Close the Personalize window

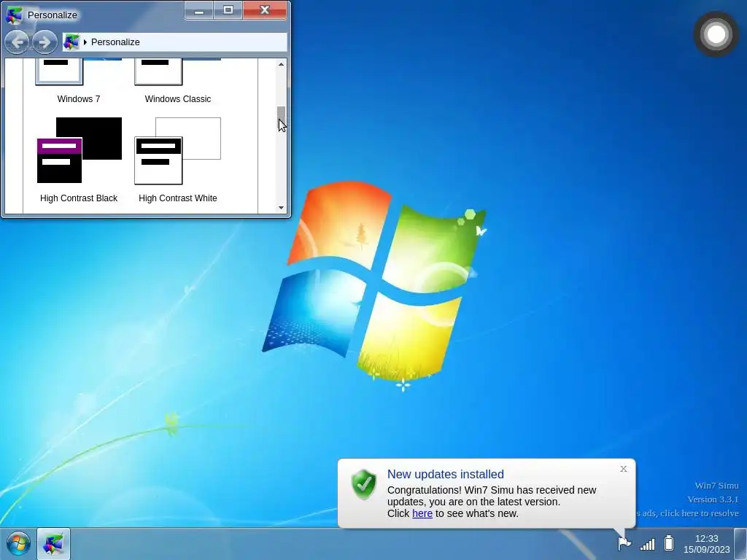(x=265, y=10)
